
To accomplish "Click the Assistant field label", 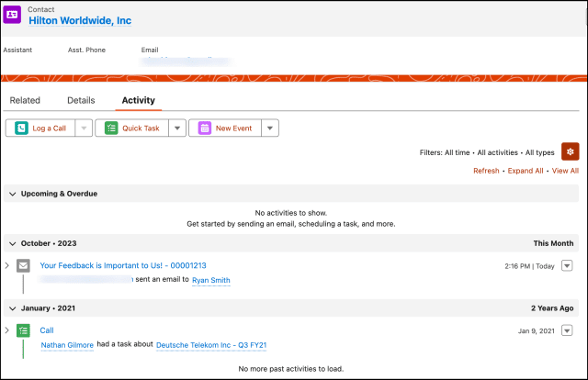I will (x=17, y=50).
